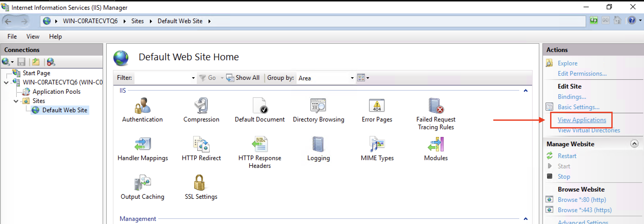Click Stop under Manage Website
Image resolution: width=644 pixels, height=224 pixels.
[x=564, y=177]
